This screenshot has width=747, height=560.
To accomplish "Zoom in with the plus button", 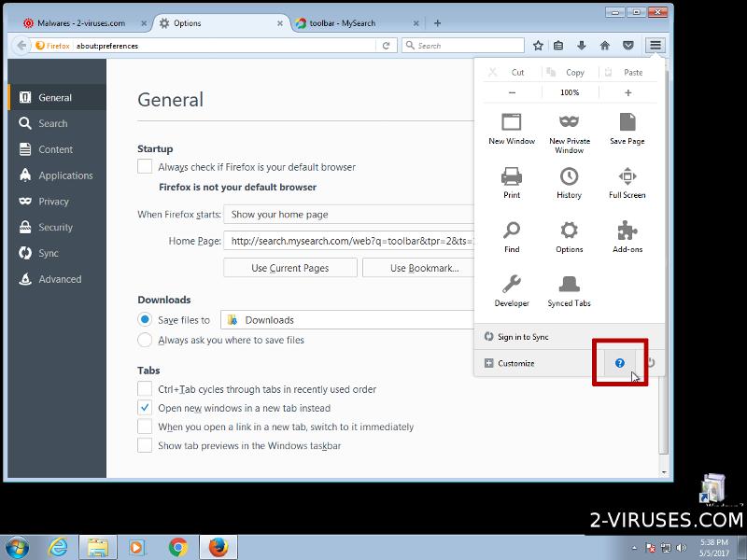I will click(628, 92).
